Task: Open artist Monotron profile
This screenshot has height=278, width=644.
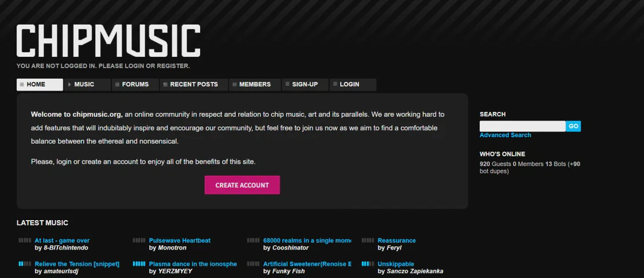Action: 172,248
